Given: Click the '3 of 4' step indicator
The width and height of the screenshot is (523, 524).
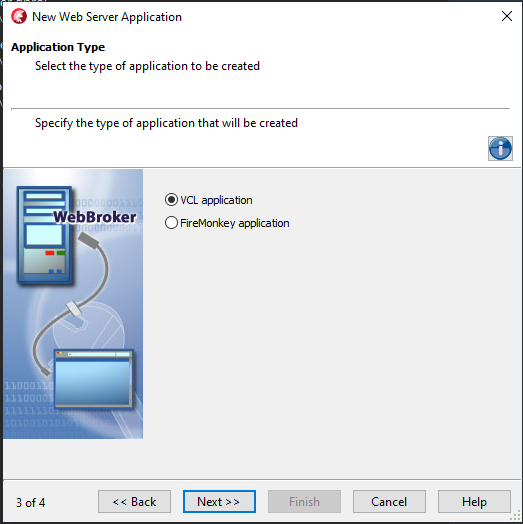Looking at the screenshot, I should (30, 502).
